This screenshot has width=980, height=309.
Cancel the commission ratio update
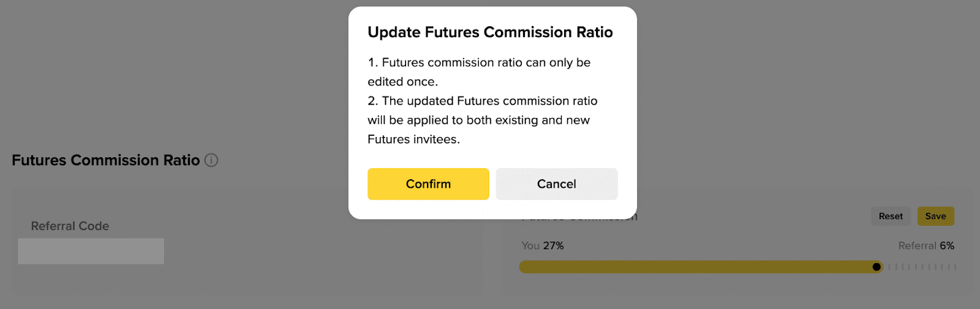tap(556, 184)
